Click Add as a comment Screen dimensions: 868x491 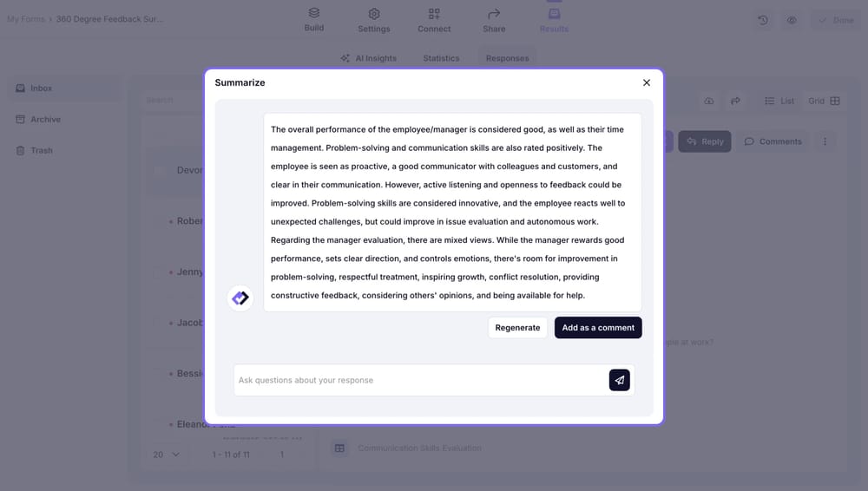click(x=598, y=328)
